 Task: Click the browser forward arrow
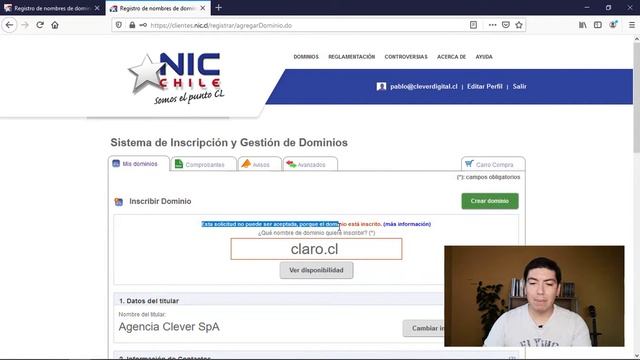tap(25, 25)
